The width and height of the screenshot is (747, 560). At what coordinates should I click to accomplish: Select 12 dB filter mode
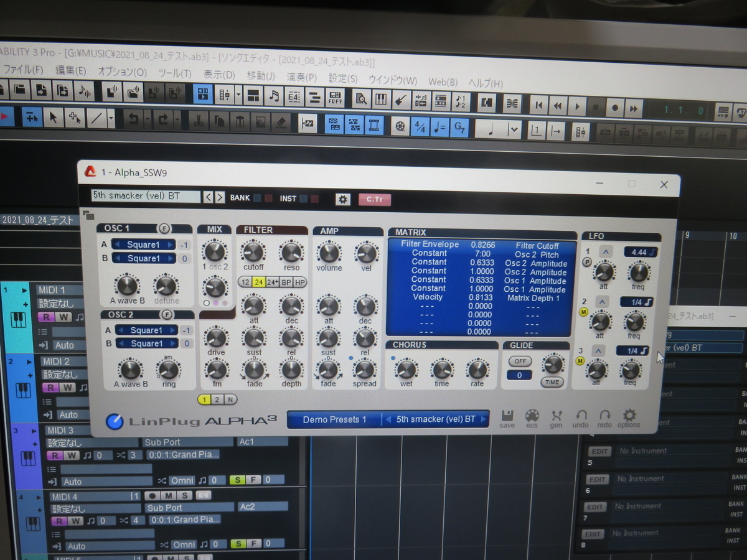[x=245, y=282]
